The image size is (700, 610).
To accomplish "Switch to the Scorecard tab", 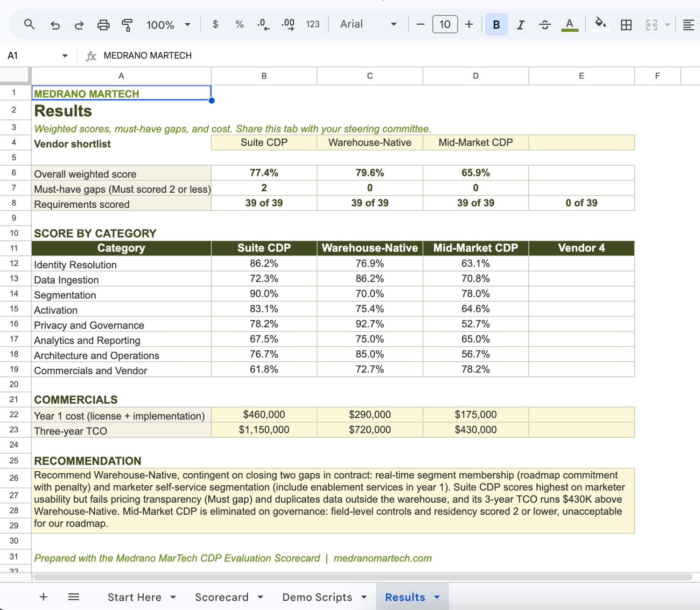I will pyautogui.click(x=229, y=597).
